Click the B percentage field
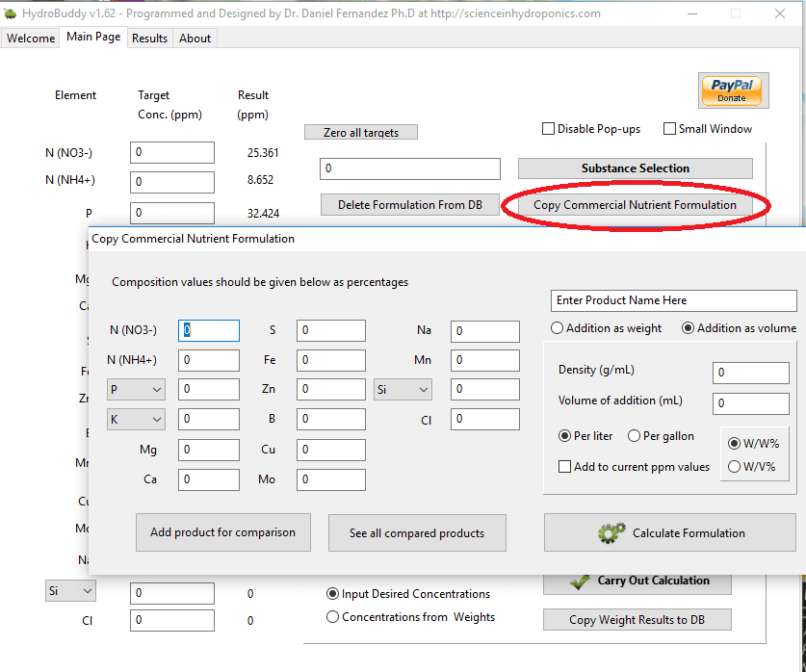 (x=331, y=419)
